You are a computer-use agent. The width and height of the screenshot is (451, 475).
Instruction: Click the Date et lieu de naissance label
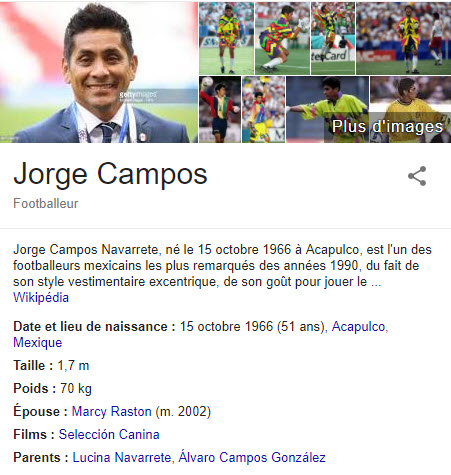pos(94,327)
